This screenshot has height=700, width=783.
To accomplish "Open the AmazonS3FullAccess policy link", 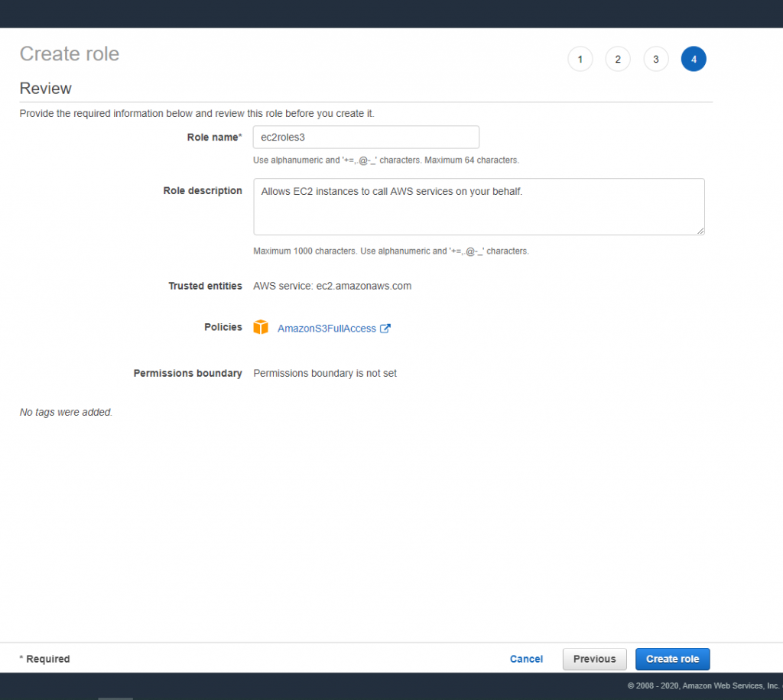I will click(327, 327).
